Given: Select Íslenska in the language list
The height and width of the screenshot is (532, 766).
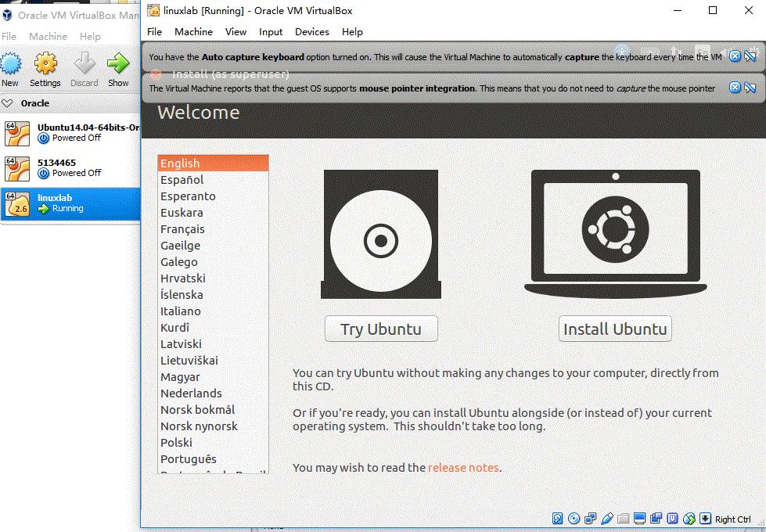Looking at the screenshot, I should tap(213, 295).
